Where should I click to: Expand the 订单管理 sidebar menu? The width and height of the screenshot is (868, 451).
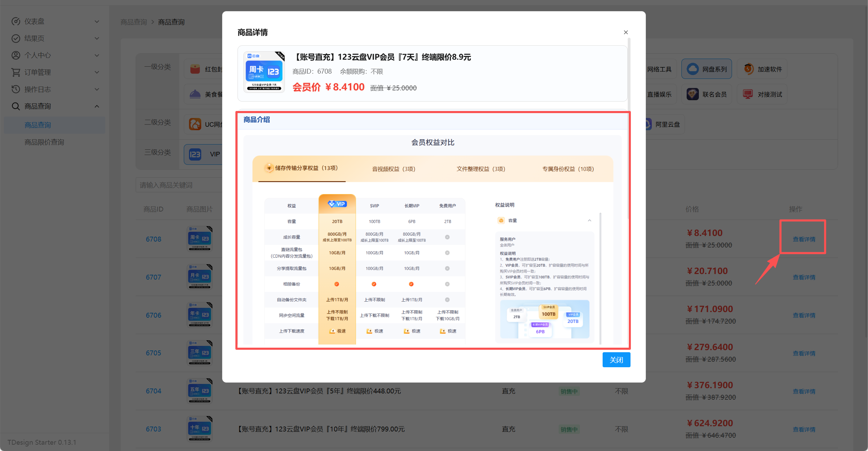click(x=97, y=72)
